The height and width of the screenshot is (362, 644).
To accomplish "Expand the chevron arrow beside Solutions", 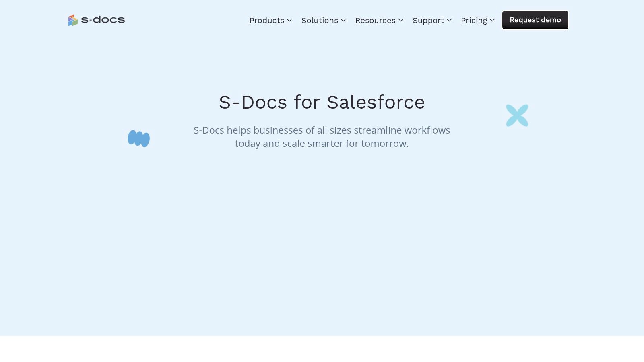I will point(343,20).
